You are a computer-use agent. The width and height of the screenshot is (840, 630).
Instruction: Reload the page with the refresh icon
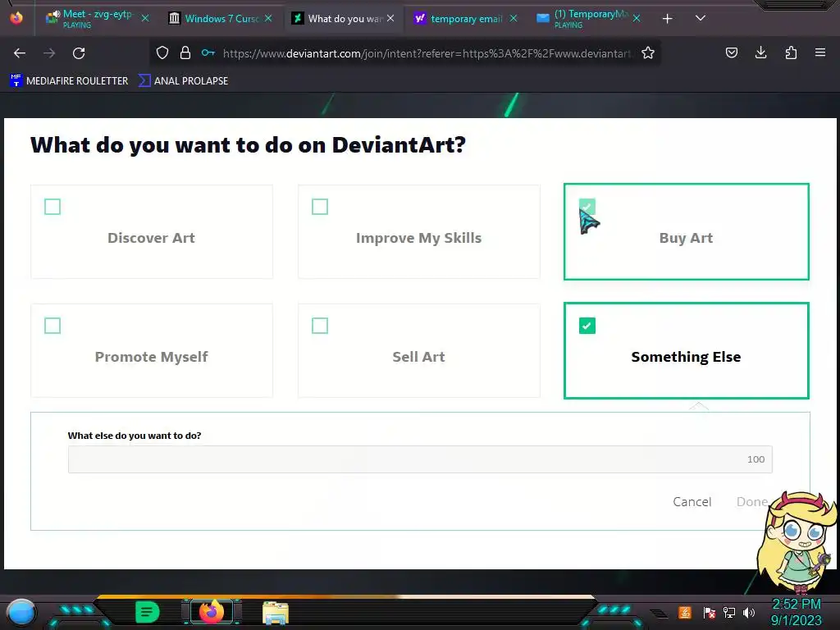79,53
